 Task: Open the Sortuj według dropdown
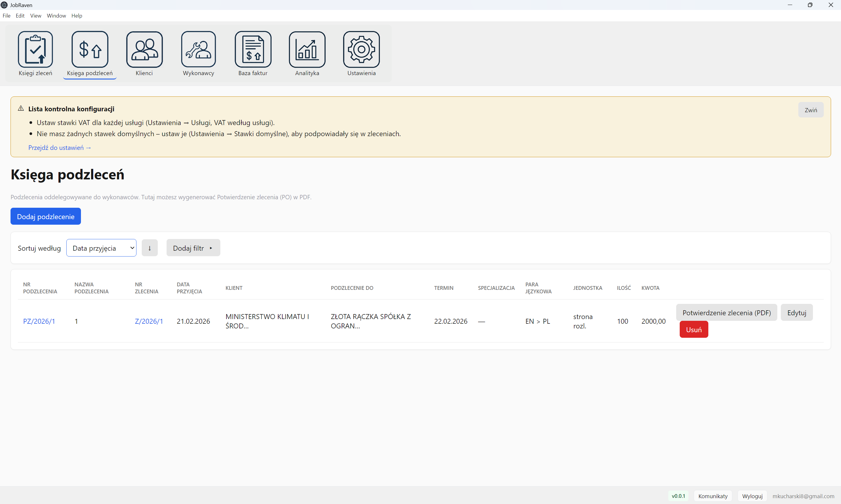tap(101, 248)
